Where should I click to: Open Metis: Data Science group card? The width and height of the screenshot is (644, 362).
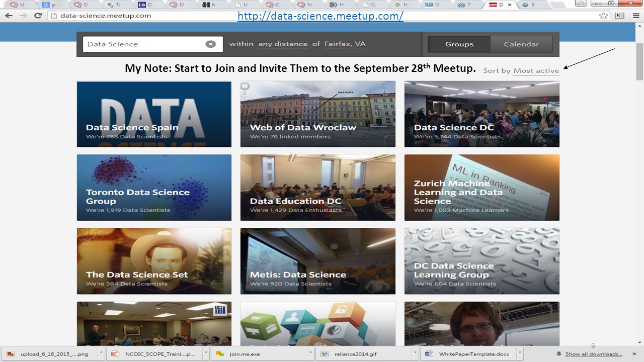click(x=318, y=261)
